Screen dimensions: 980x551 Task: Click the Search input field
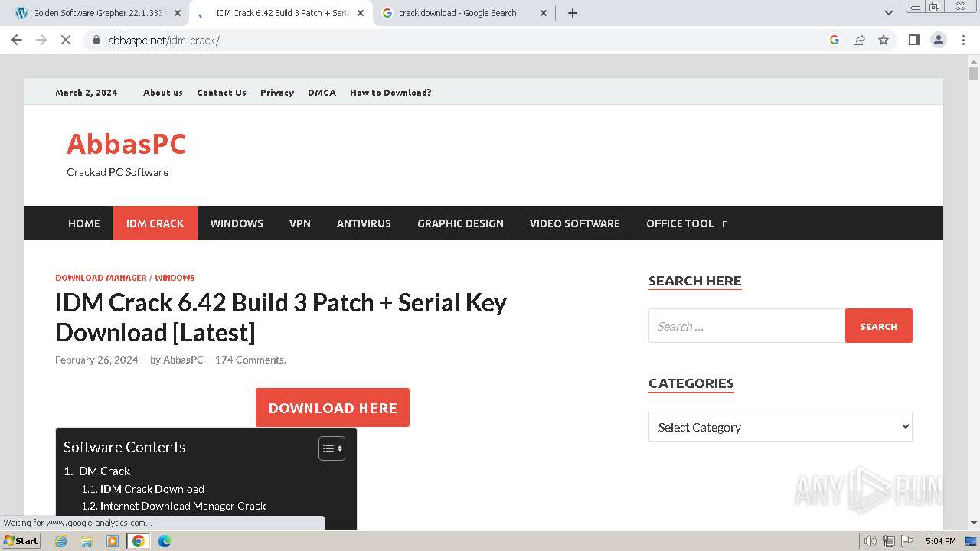[x=746, y=326]
